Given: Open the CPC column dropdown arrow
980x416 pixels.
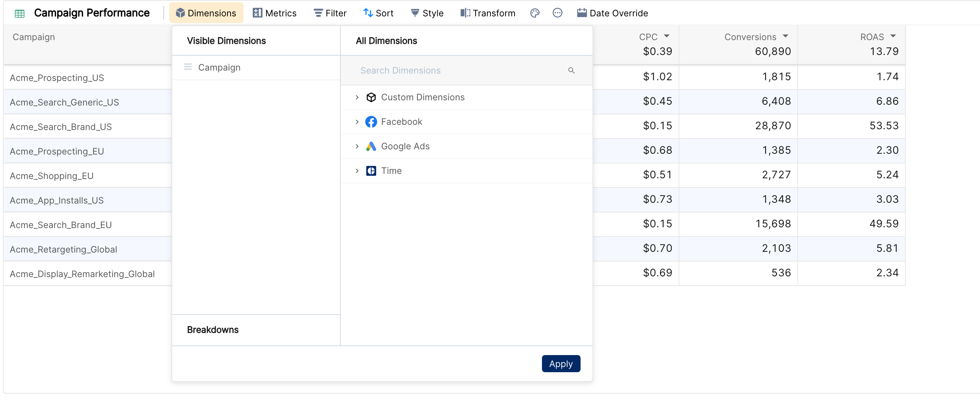Looking at the screenshot, I should point(667,36).
